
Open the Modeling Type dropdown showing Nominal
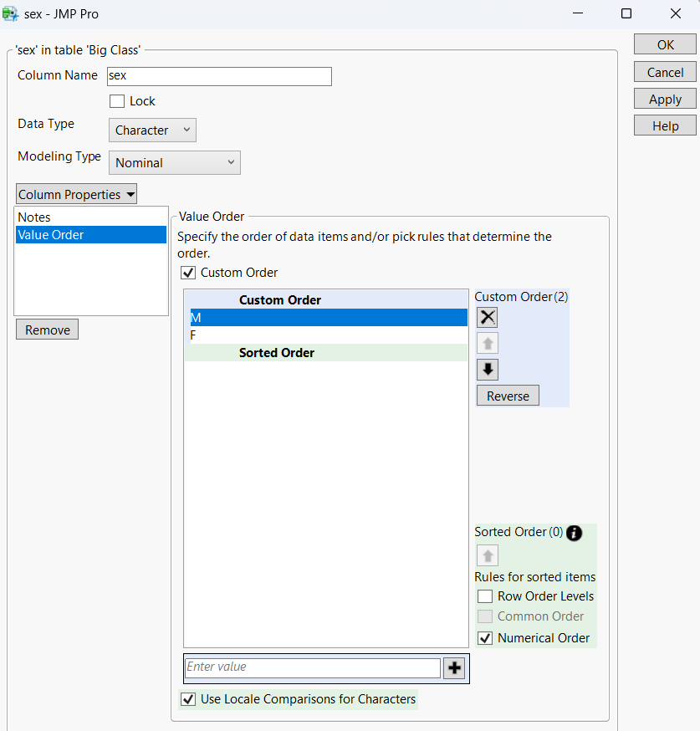174,162
